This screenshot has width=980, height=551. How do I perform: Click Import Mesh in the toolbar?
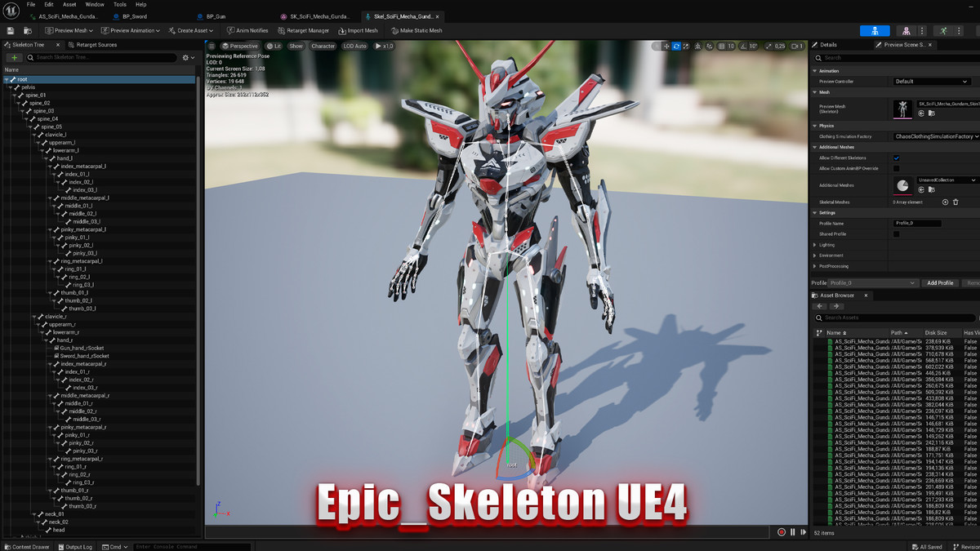pyautogui.click(x=357, y=30)
